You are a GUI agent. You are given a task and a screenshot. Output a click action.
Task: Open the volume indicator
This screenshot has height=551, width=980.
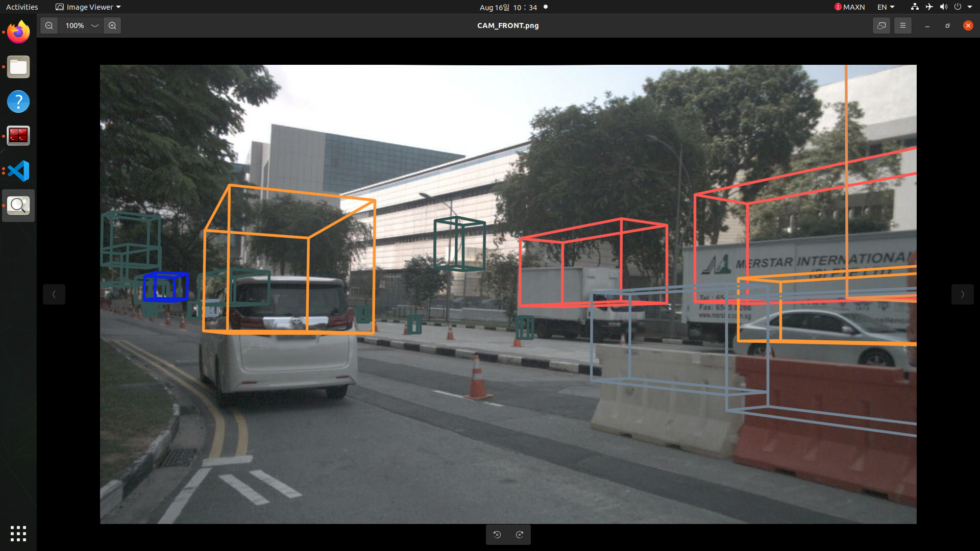coord(944,7)
